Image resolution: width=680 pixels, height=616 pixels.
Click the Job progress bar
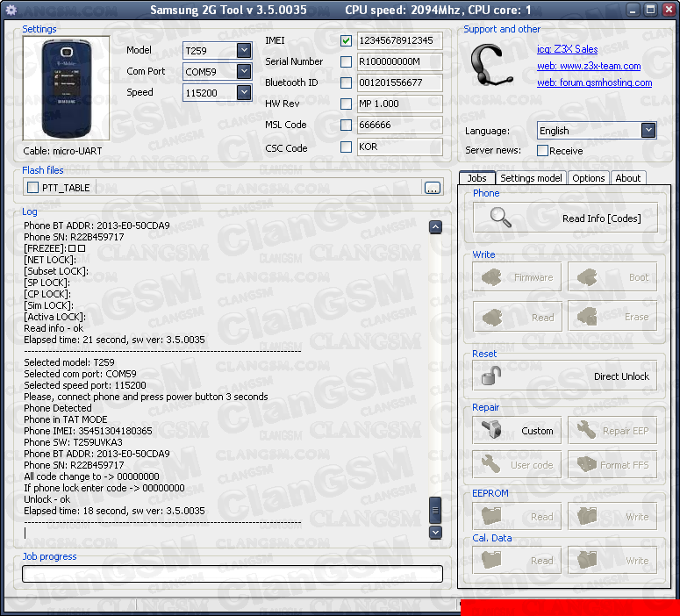[232, 574]
